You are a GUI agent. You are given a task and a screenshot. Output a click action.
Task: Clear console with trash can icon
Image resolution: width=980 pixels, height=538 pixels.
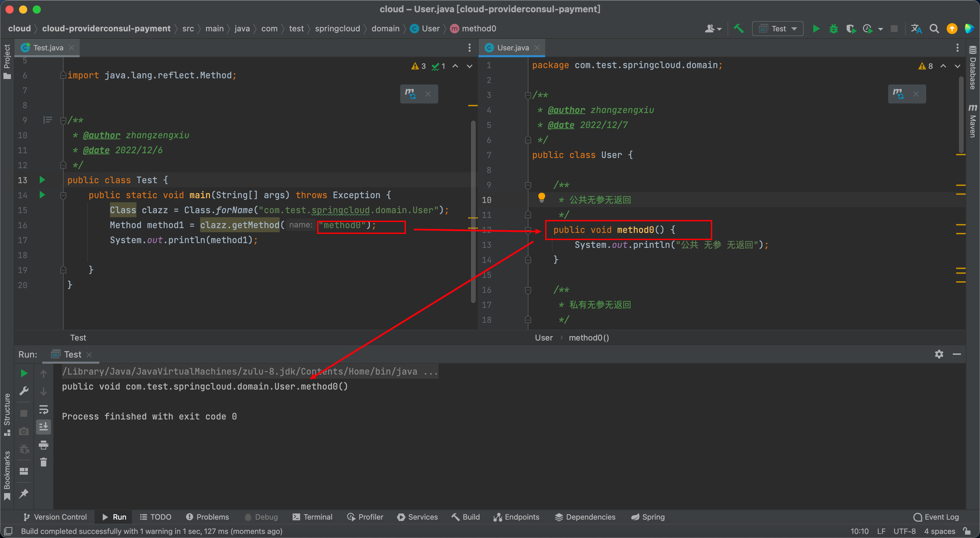coord(43,462)
